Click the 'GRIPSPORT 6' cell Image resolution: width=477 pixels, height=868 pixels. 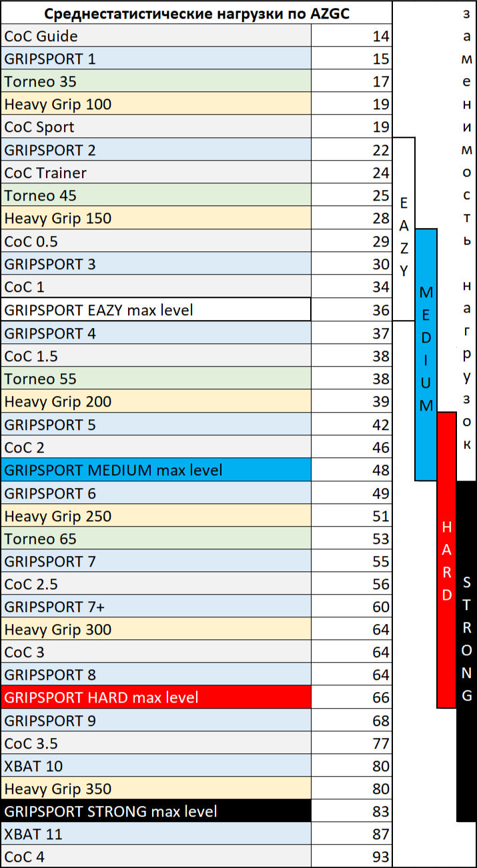point(156,493)
